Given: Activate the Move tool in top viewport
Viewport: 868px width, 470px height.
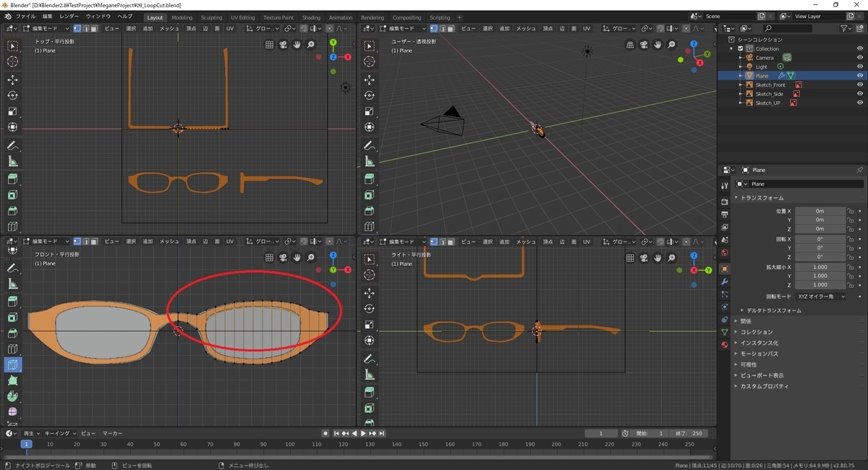Looking at the screenshot, I should click(x=13, y=80).
